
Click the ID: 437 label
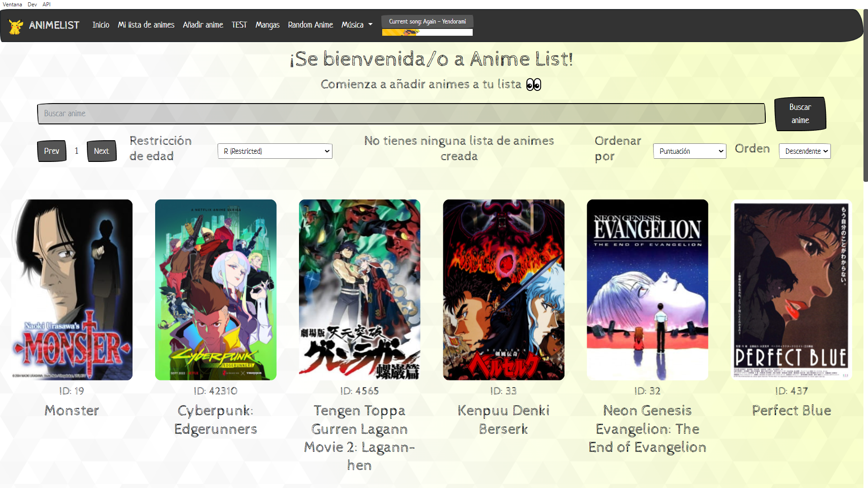pyautogui.click(x=792, y=391)
